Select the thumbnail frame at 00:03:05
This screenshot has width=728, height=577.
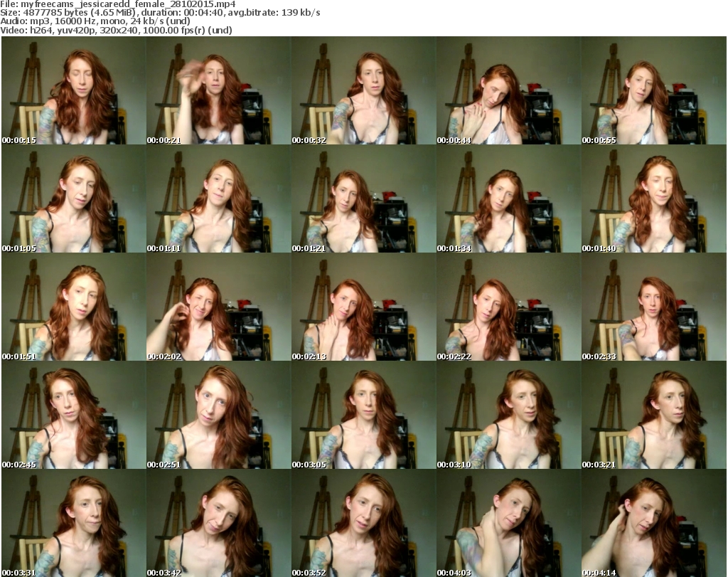pos(363,415)
